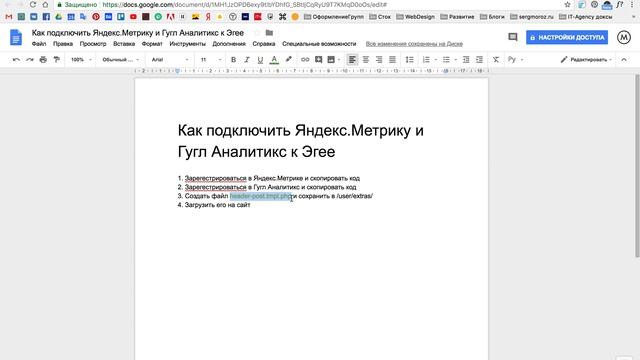The width and height of the screenshot is (640, 360).
Task: Open the sergmoroz.ru bookmark
Action: (x=532, y=17)
